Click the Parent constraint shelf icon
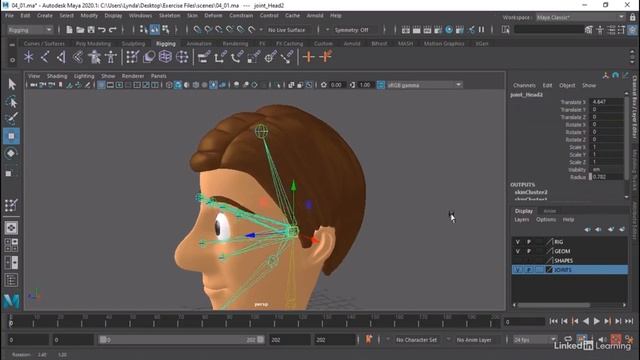Image resolution: width=640 pixels, height=360 pixels. click(x=204, y=57)
